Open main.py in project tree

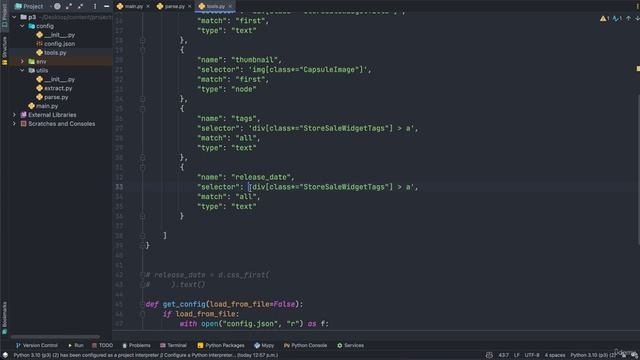47,106
